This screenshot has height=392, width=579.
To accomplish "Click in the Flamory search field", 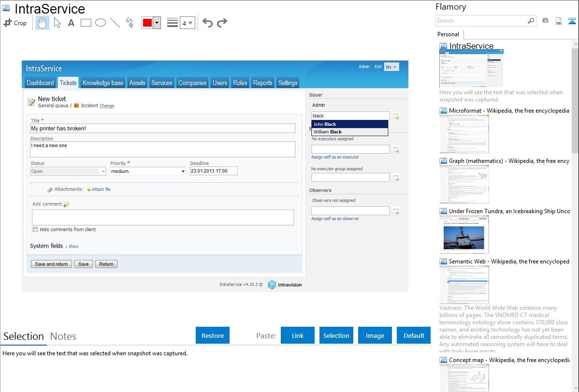I will click(481, 21).
